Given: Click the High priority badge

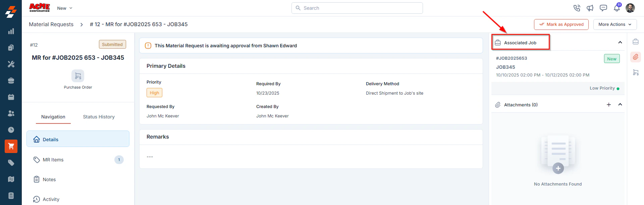Looking at the screenshot, I should click(x=154, y=93).
